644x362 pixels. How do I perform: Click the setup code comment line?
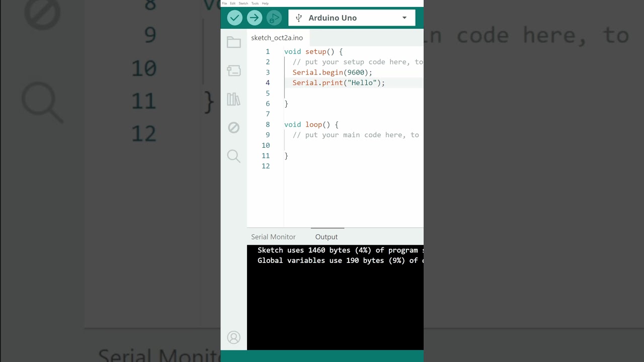(358, 62)
